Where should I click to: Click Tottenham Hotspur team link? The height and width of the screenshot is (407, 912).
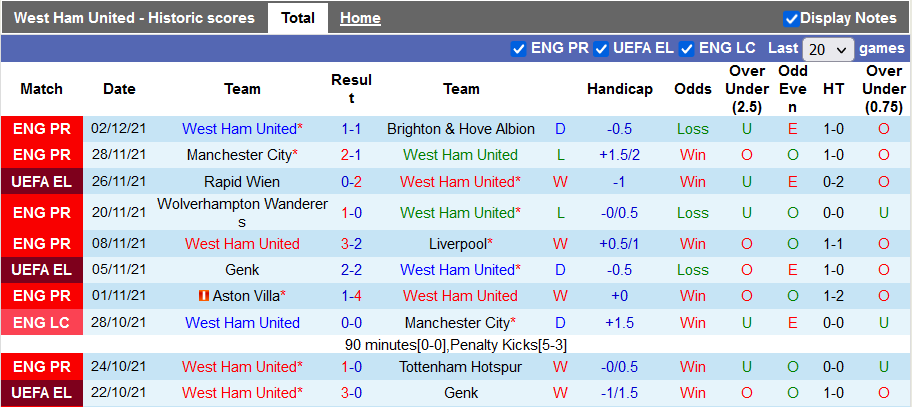pos(461,367)
